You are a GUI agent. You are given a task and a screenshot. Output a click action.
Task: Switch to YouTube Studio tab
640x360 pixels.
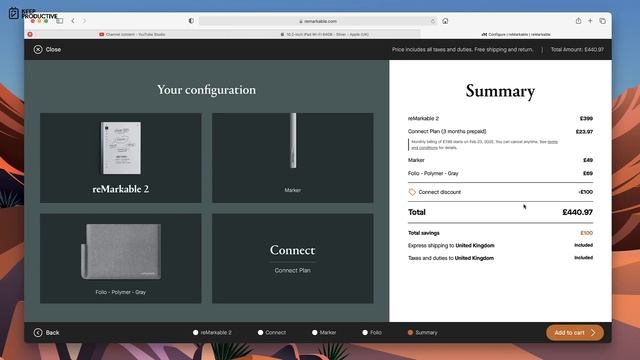(x=132, y=34)
